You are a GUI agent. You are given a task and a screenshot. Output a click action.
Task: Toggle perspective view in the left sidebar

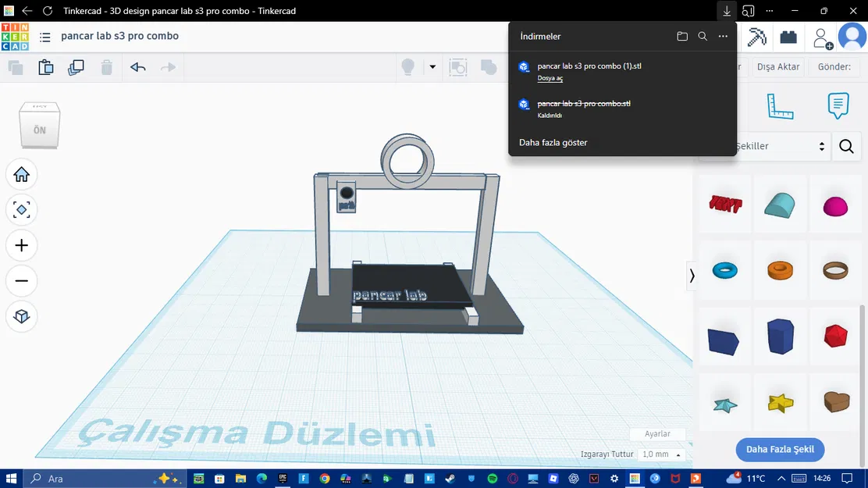coord(21,316)
